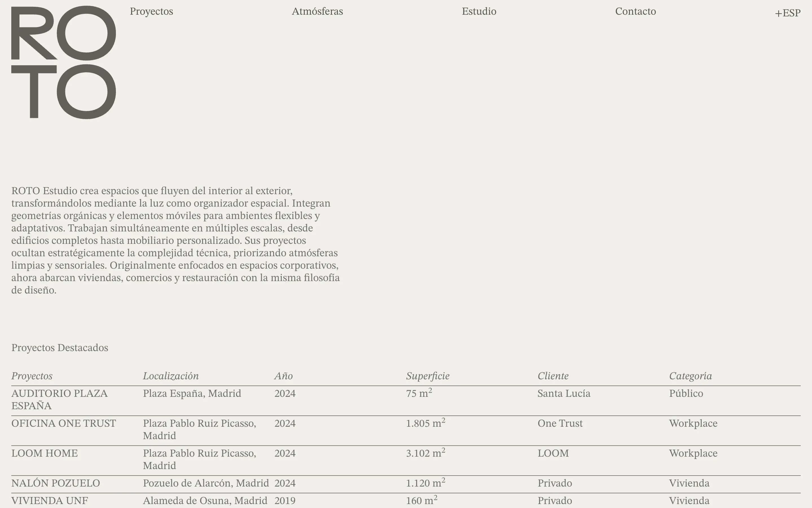Click the Superficie column header
812x508 pixels.
coord(428,376)
